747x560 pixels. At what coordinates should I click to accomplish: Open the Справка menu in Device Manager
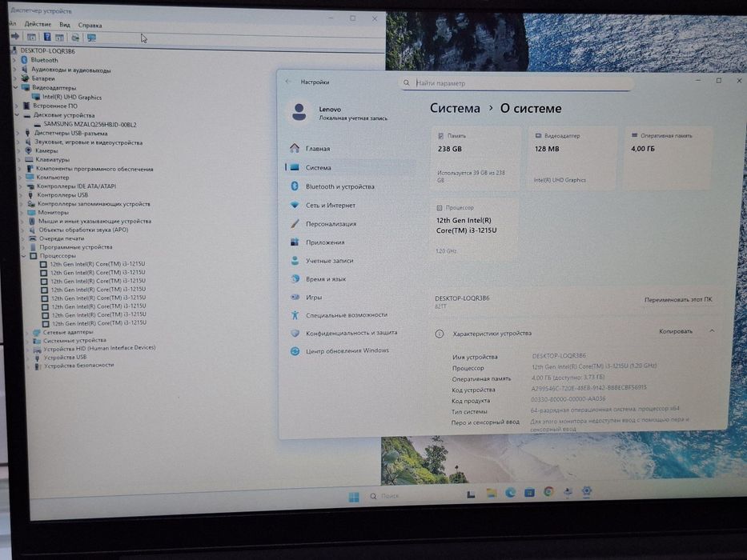click(90, 26)
